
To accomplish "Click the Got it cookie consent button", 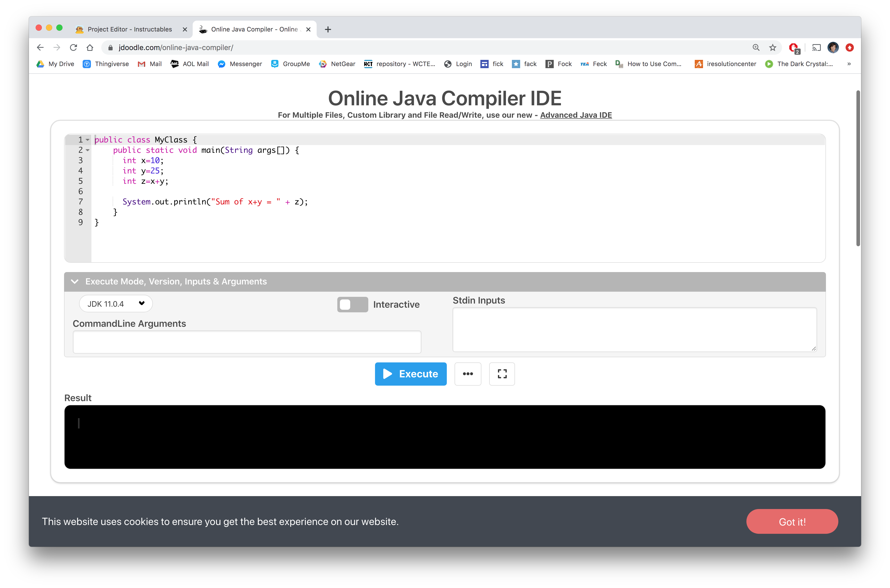I will (792, 521).
